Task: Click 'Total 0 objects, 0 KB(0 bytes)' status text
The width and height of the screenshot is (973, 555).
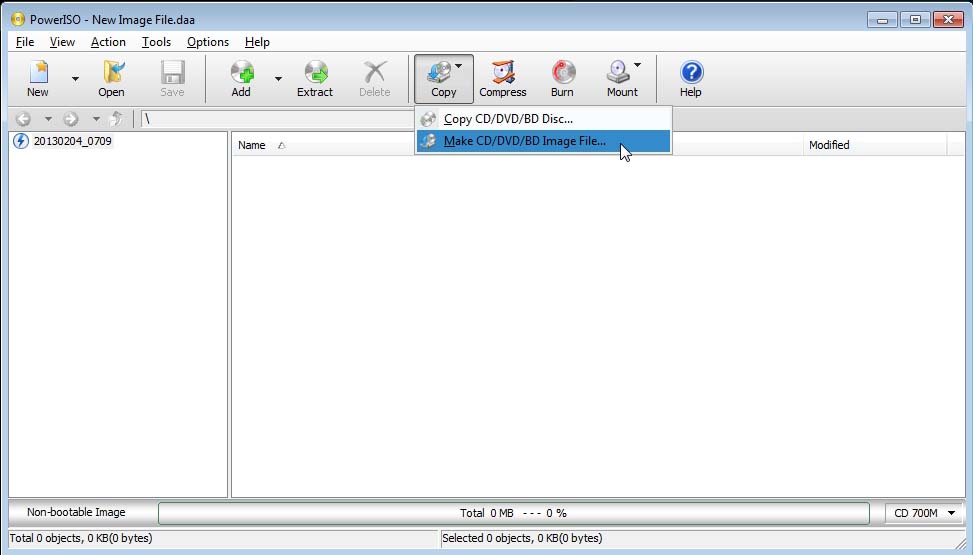Action: coord(81,538)
